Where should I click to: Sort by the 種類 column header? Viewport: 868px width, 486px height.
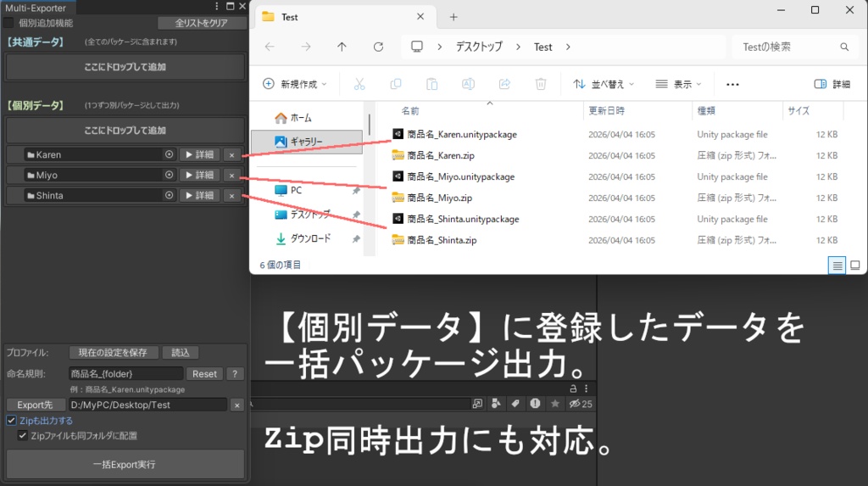coord(706,111)
